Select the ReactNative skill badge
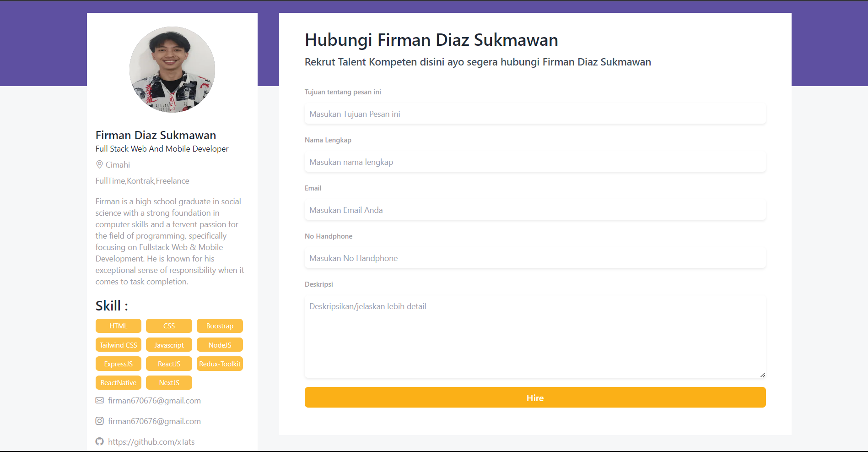Image resolution: width=868 pixels, height=452 pixels. click(118, 382)
